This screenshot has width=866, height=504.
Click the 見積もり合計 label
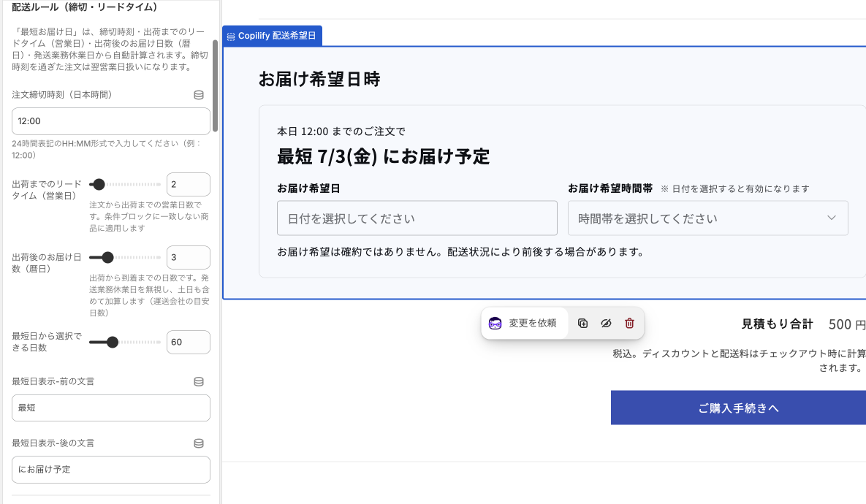coord(777,324)
